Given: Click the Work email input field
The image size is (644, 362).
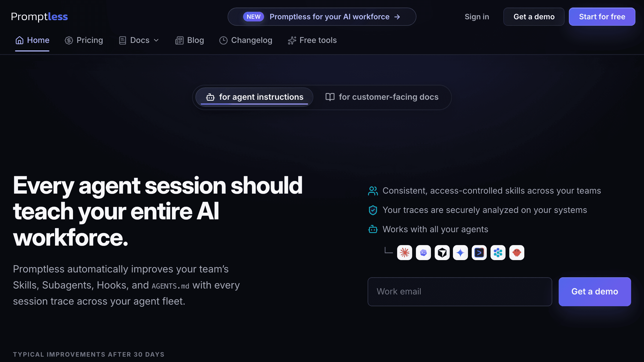Looking at the screenshot, I should (x=460, y=291).
